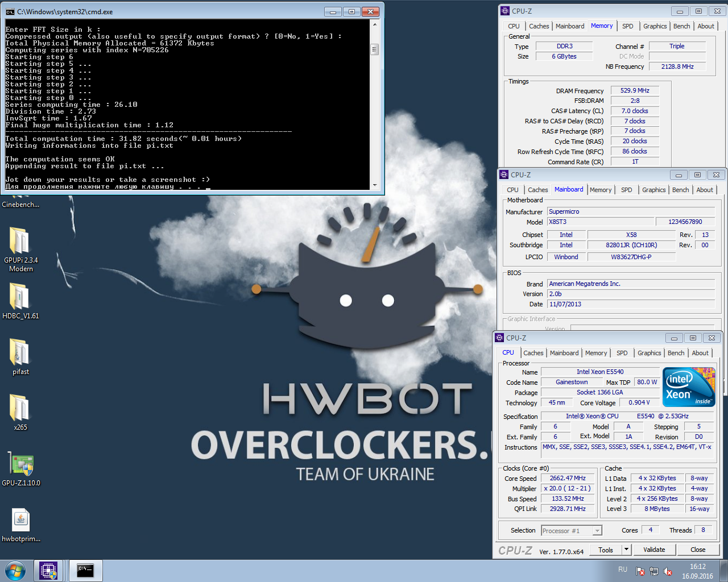Expand the Tools button dropdown arrow
The image size is (728, 582).
(x=626, y=550)
